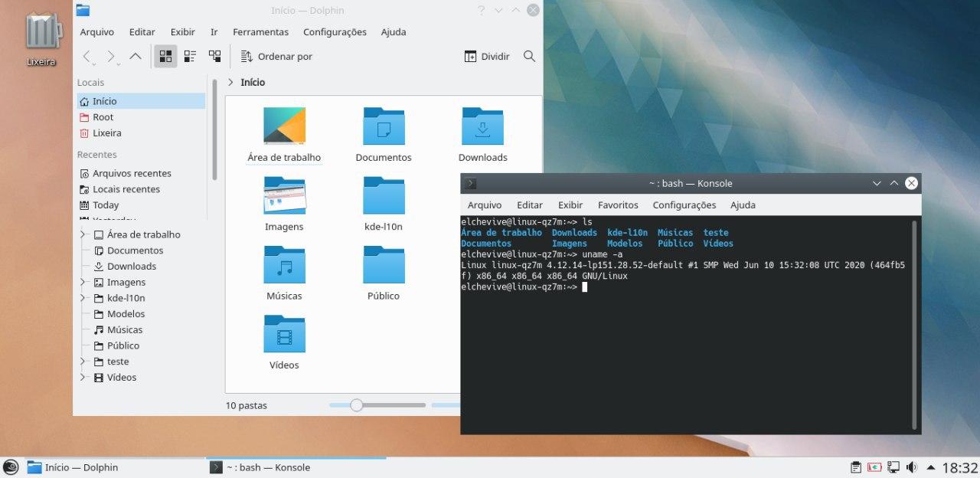The width and height of the screenshot is (980, 478).
Task: Select Root place in sidebar
Action: click(141, 117)
